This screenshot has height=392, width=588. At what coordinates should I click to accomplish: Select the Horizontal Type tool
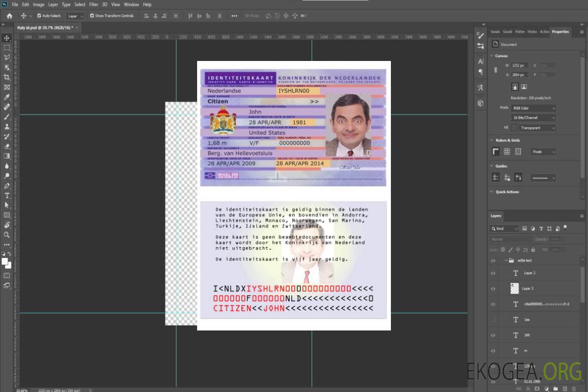coord(7,195)
